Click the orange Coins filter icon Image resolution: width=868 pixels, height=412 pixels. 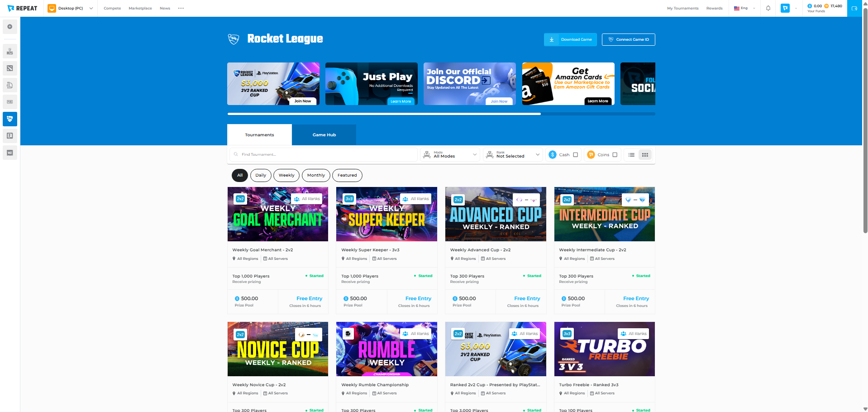[591, 155]
